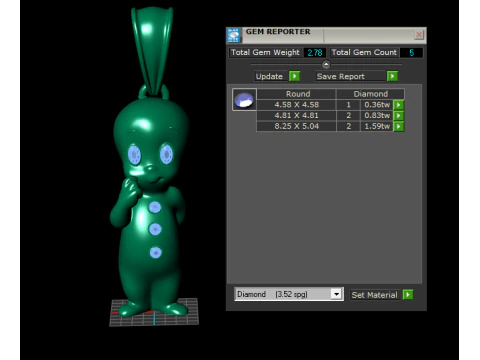Select the bottom button gem on figure
480x360 pixels.
[155, 252]
